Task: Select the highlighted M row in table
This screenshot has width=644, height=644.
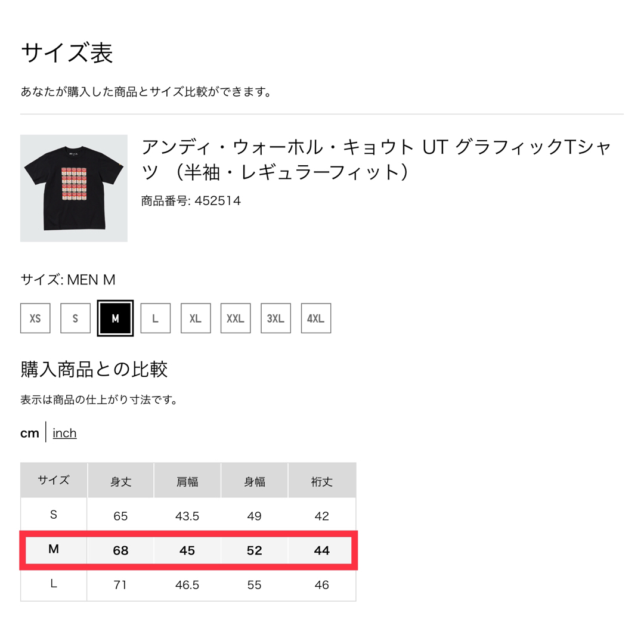Action: [188, 550]
